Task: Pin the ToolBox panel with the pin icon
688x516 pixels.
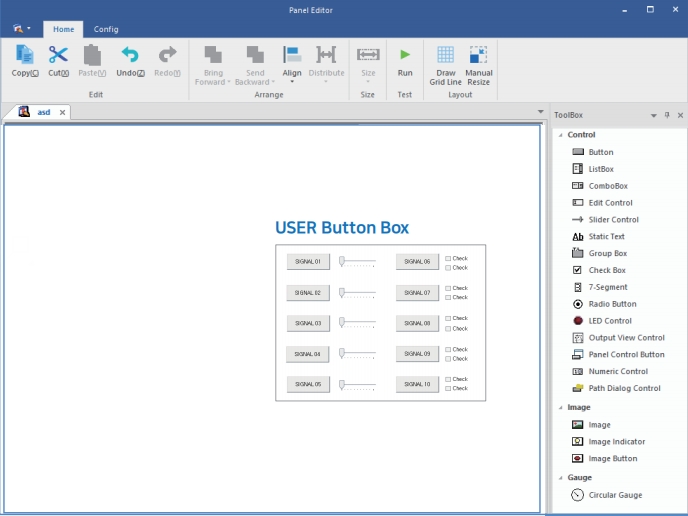Action: (667, 115)
